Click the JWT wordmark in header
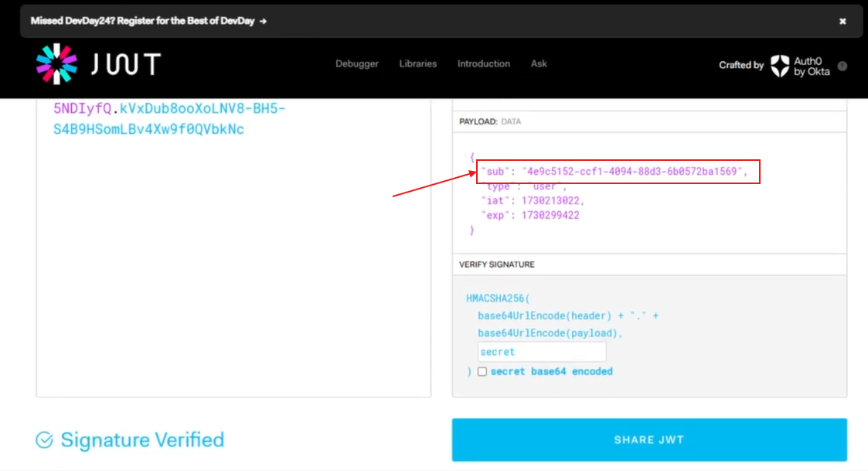 click(x=126, y=64)
